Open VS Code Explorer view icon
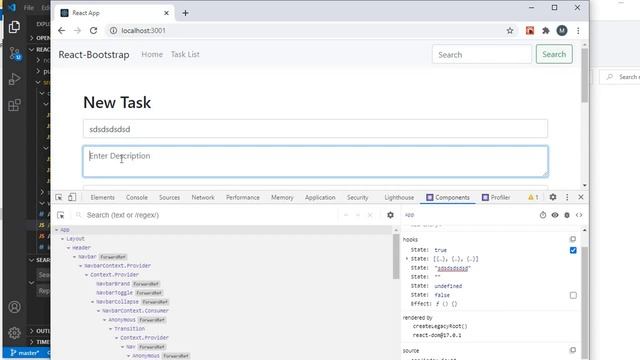The height and width of the screenshot is (360, 640). click(x=14, y=27)
